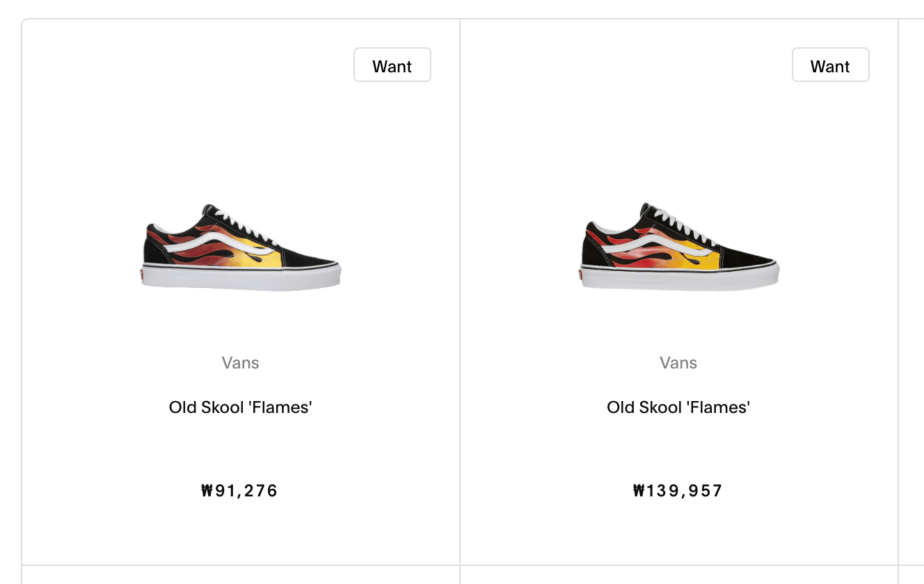Open the right Old Skool 'Flames' title link
The width and height of the screenshot is (924, 584).
coord(678,407)
